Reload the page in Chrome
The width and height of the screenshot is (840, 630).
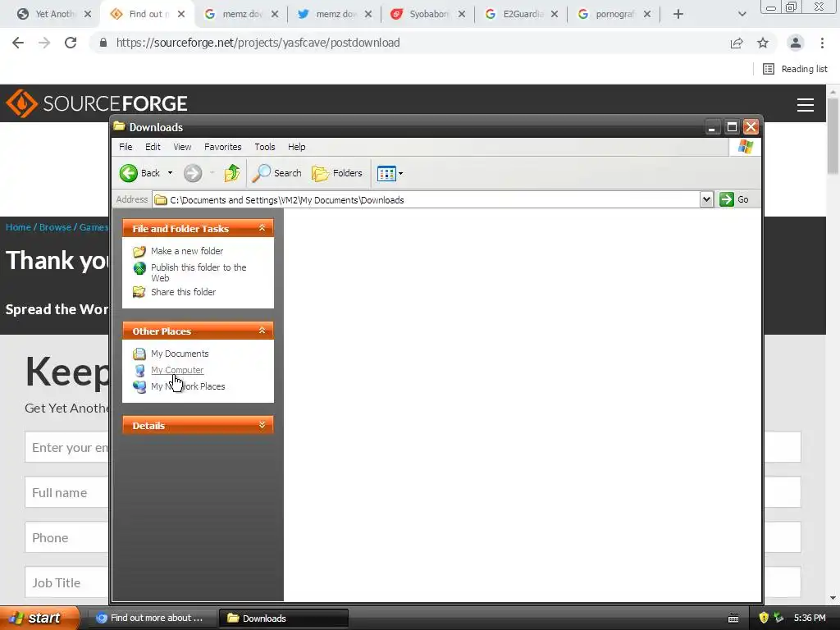[x=71, y=43]
